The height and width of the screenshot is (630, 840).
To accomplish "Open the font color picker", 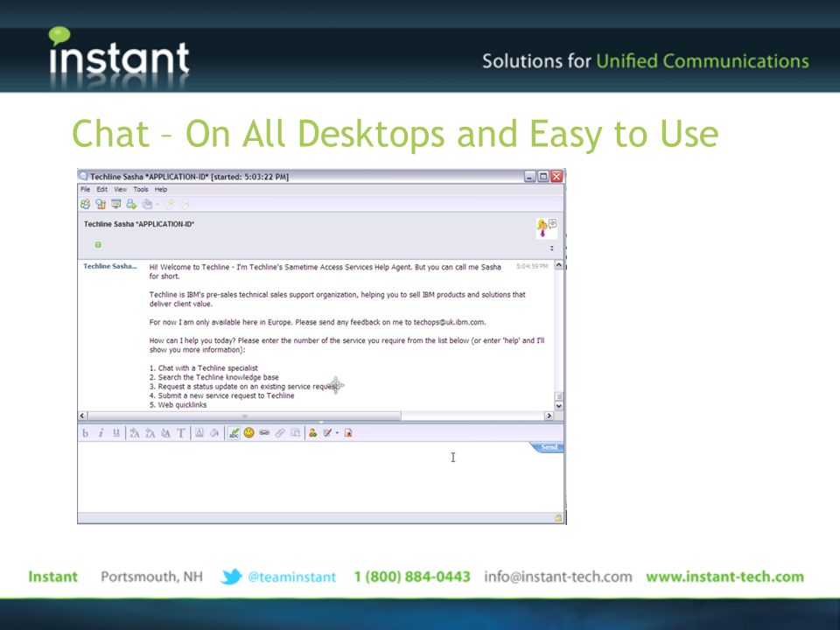I will [x=199, y=433].
